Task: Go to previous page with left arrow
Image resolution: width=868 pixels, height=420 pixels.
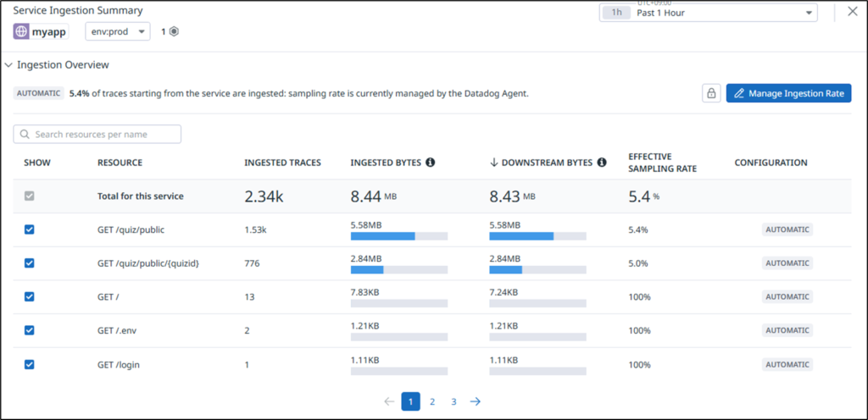Action: pyautogui.click(x=388, y=401)
